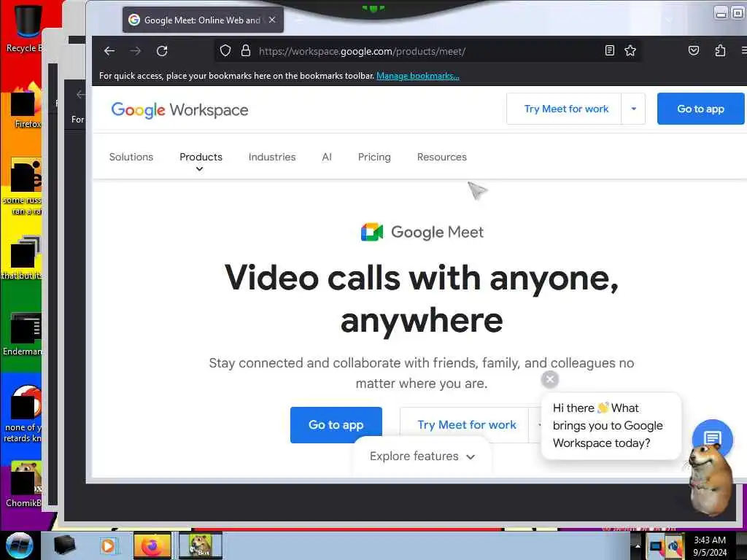Open the Enderman desktop icon

(23, 334)
